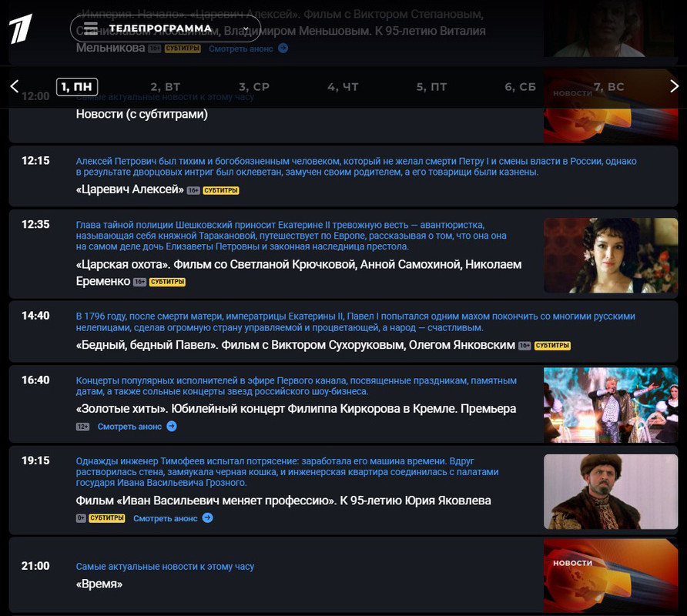This screenshot has height=616, width=687.
Task: Open «Золотые хиты» concert title
Action: pos(296,409)
